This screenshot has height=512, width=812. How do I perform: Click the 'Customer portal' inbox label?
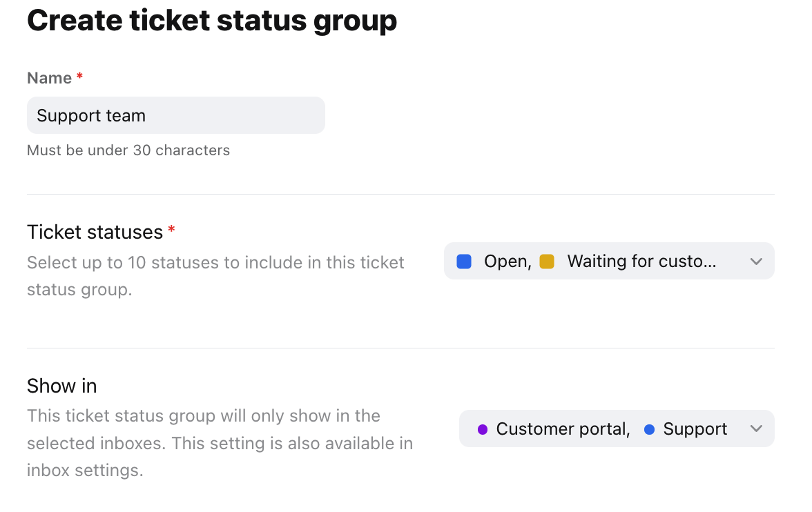[x=563, y=429]
